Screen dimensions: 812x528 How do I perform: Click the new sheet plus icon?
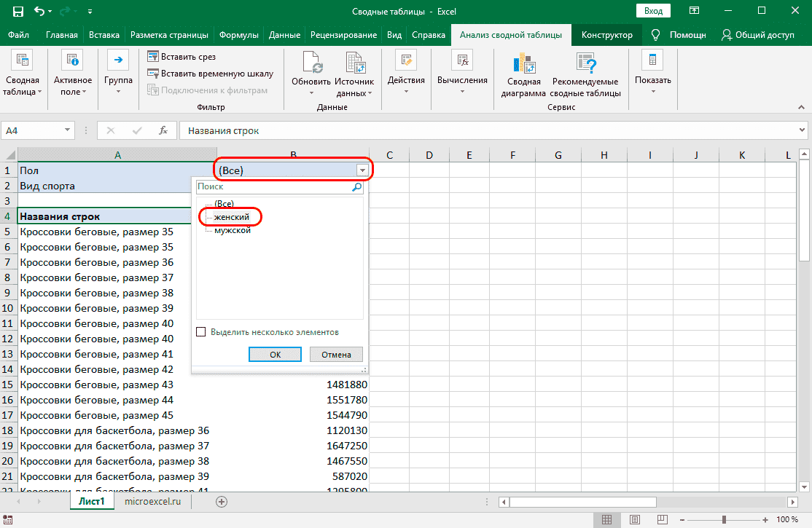tap(222, 501)
